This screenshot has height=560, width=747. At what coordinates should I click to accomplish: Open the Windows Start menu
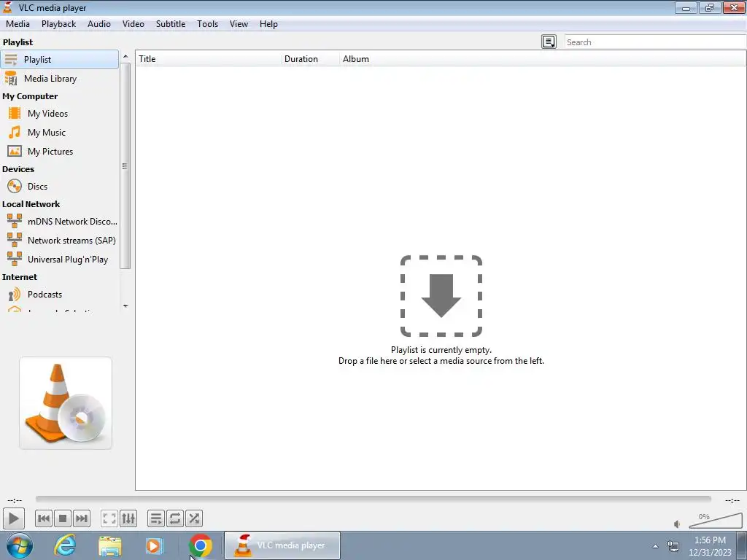tap(20, 545)
